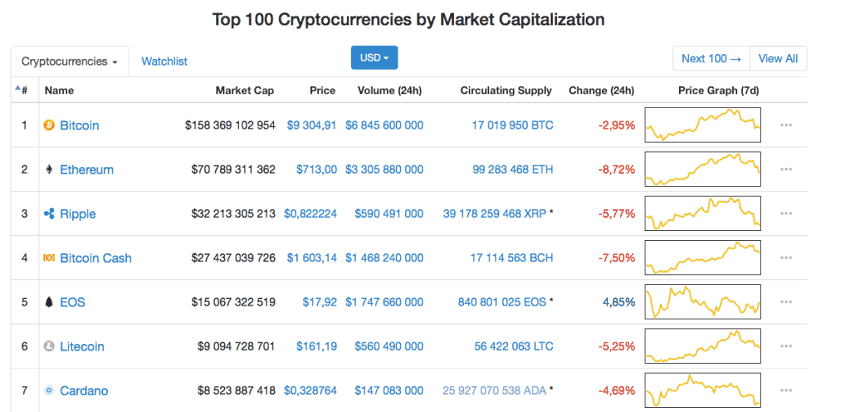Click the EOS logo icon
Viewport: 850px width, 412px height.
point(49,302)
